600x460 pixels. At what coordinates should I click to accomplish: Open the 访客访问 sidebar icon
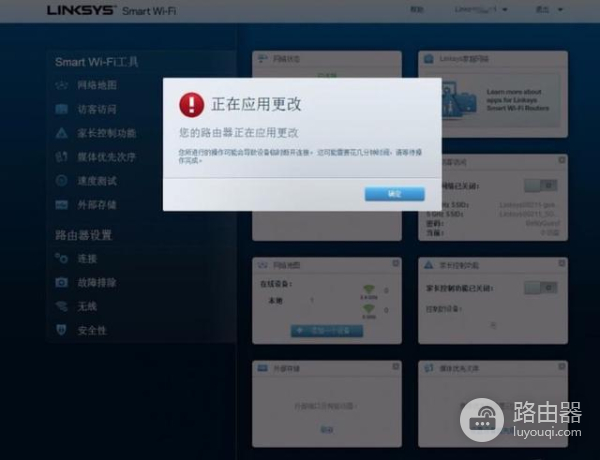(60, 110)
